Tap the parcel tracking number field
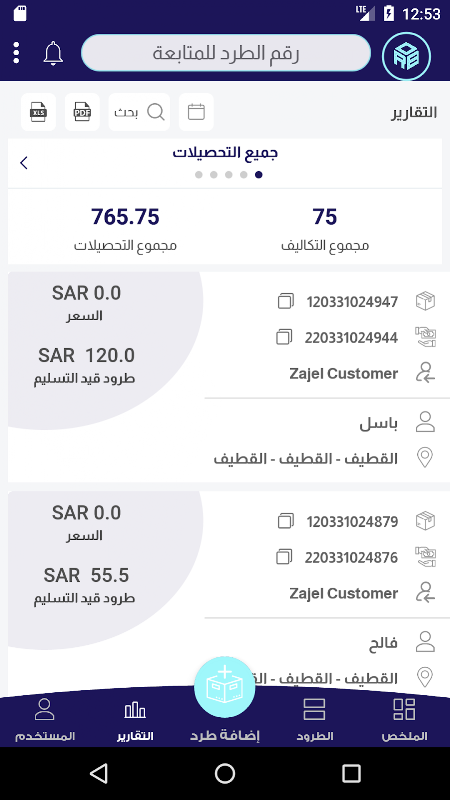 pos(226,53)
